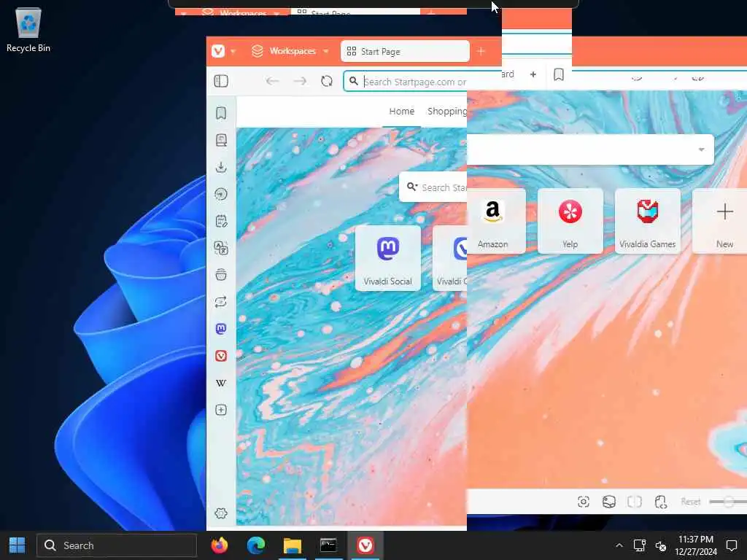The width and height of the screenshot is (747, 560).
Task: Focus the Search Startpage.com address field
Action: 414,82
